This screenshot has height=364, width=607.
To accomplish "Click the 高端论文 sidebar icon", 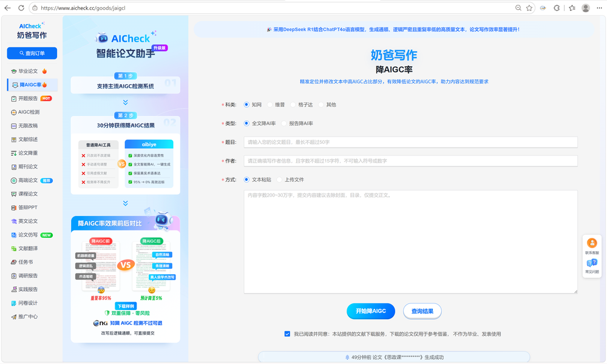I will tap(13, 180).
